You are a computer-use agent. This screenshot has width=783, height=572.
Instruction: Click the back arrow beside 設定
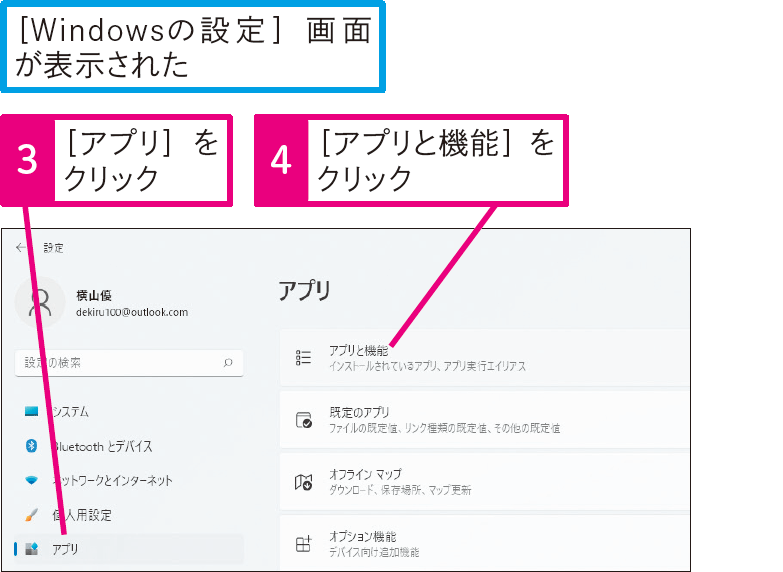[x=20, y=248]
